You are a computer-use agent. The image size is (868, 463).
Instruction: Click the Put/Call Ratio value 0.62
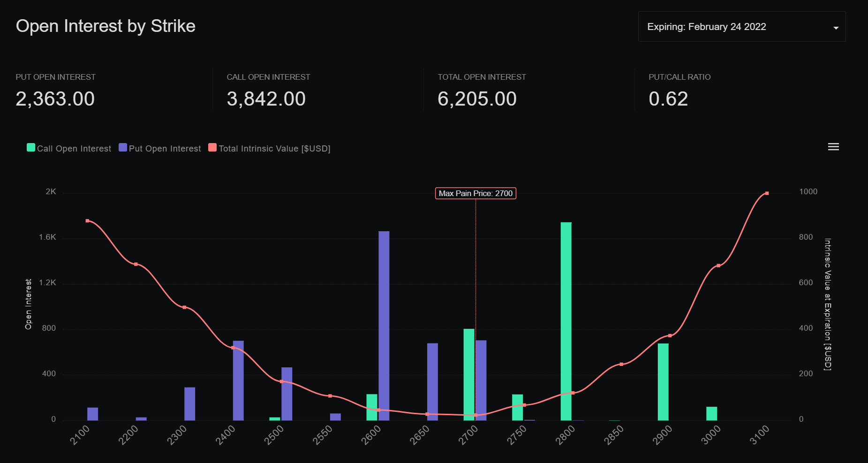coord(668,99)
